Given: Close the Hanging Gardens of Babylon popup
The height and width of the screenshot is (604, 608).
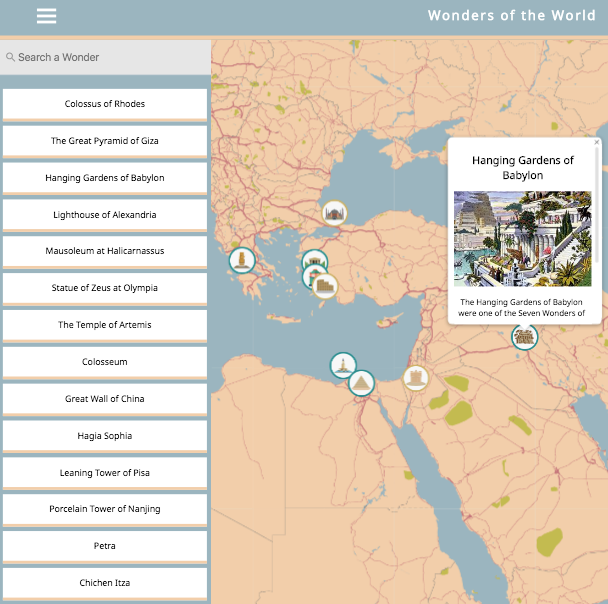Looking at the screenshot, I should [597, 143].
